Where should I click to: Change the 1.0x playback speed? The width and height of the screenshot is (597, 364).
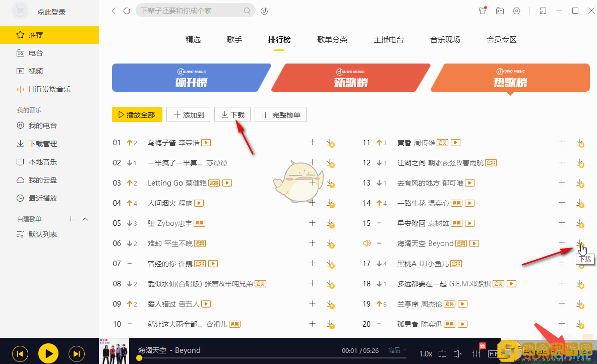coord(425,354)
